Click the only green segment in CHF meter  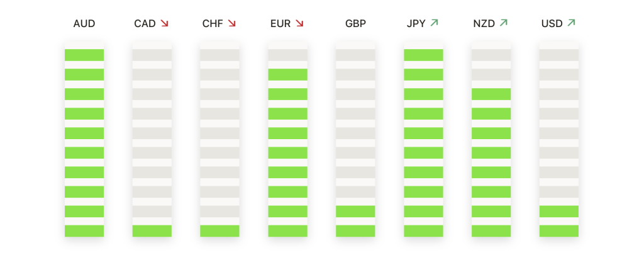pyautogui.click(x=220, y=231)
